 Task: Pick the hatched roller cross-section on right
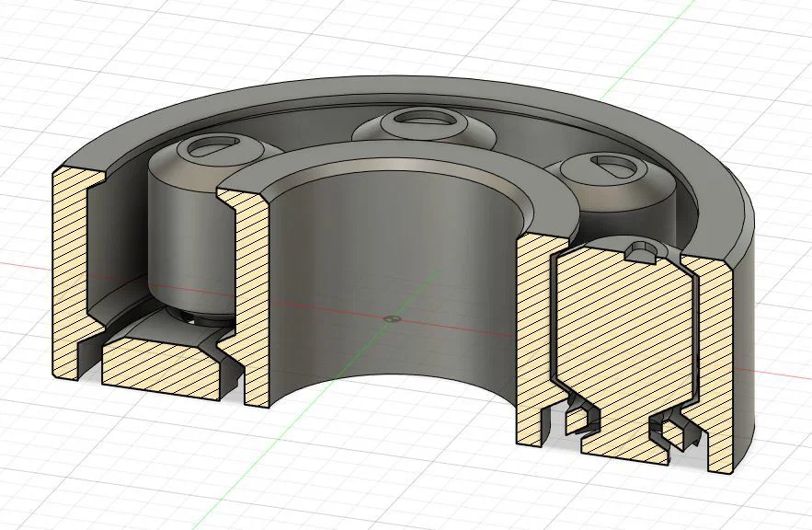[x=624, y=352]
